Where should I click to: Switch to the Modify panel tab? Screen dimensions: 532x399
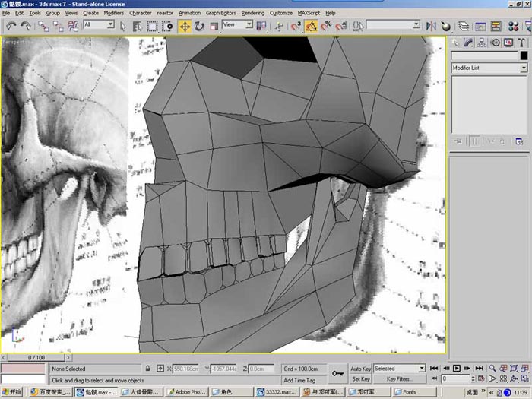coord(469,43)
